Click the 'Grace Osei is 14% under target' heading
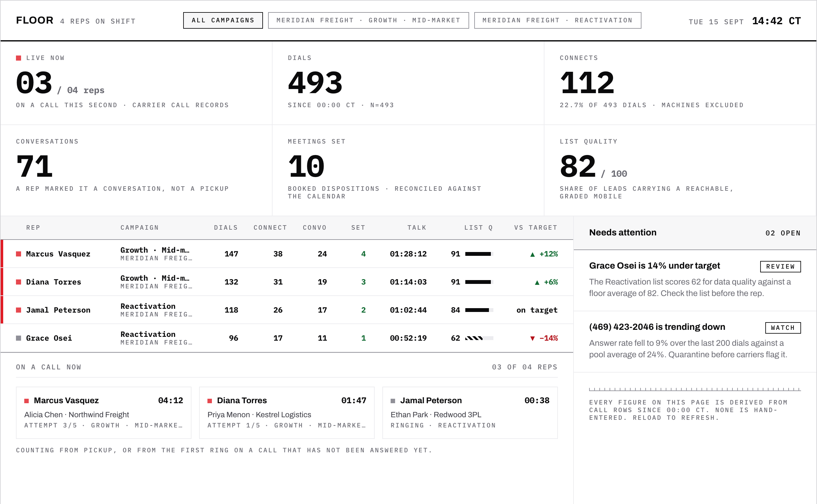817x504 pixels. [654, 266]
